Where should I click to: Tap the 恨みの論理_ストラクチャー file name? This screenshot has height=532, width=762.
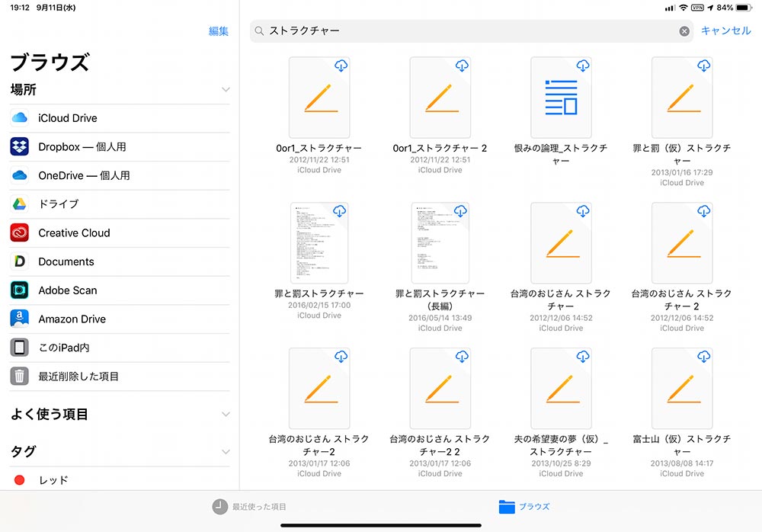(x=562, y=154)
